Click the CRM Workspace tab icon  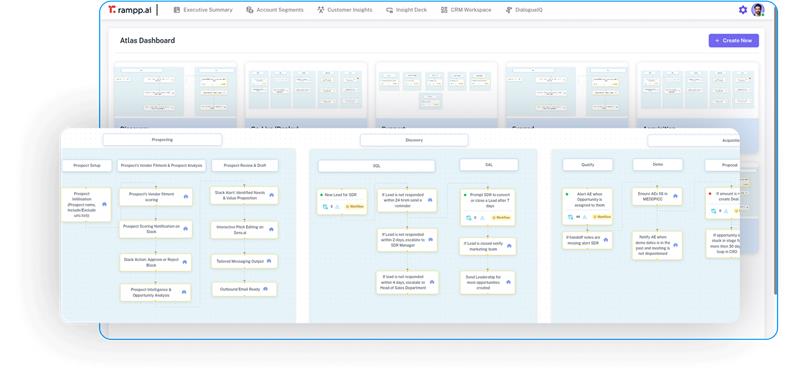pos(444,10)
